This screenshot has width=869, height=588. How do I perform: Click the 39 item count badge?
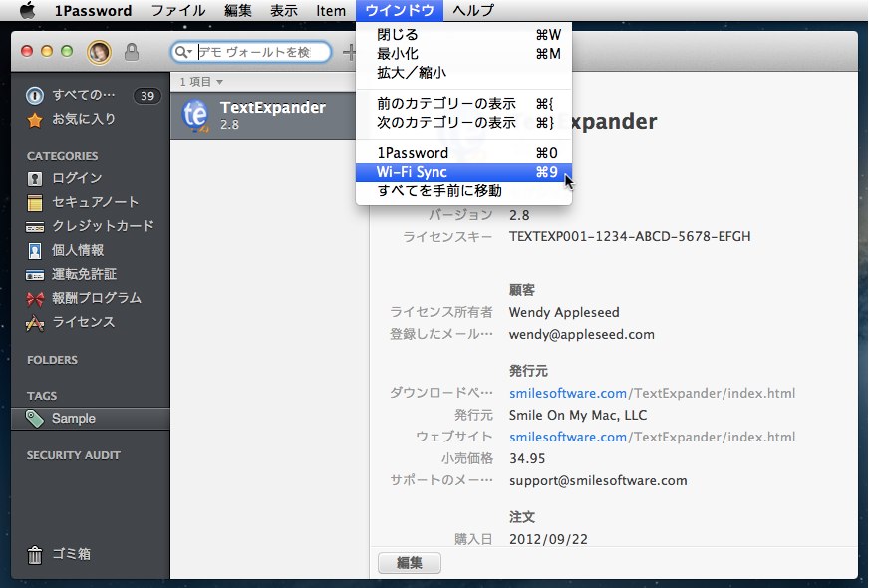tap(146, 96)
